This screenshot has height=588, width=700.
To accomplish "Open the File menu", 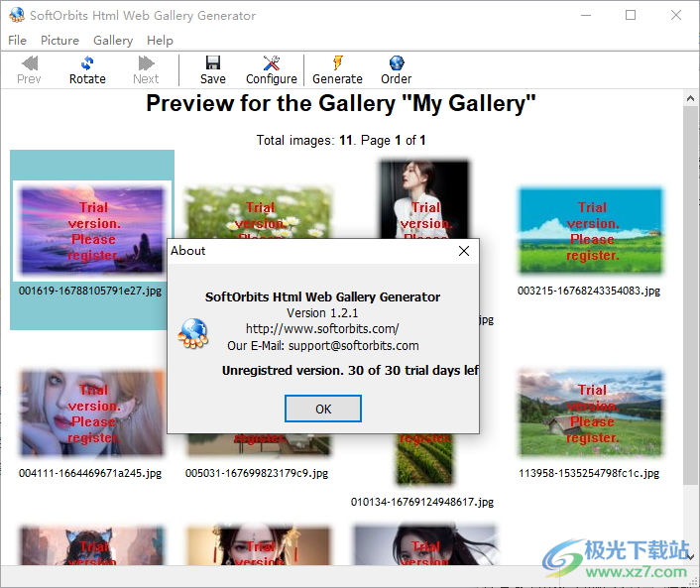I will click(x=18, y=41).
